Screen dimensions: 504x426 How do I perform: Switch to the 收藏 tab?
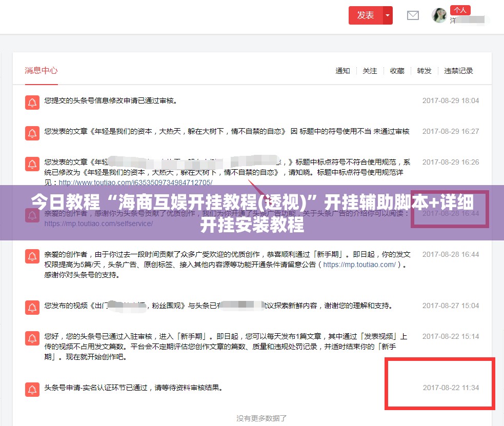tap(397, 71)
